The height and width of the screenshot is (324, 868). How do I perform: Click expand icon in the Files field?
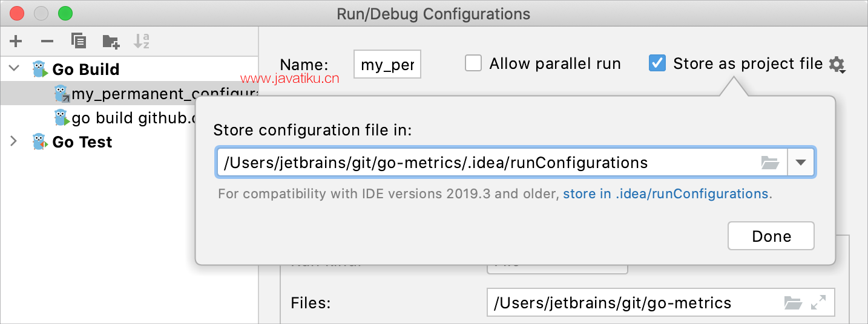818,303
